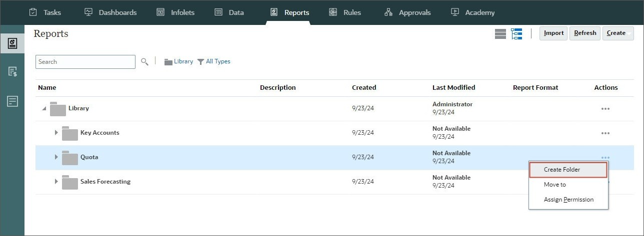Open the Academy tab
The width and height of the screenshot is (644, 236).
472,12
